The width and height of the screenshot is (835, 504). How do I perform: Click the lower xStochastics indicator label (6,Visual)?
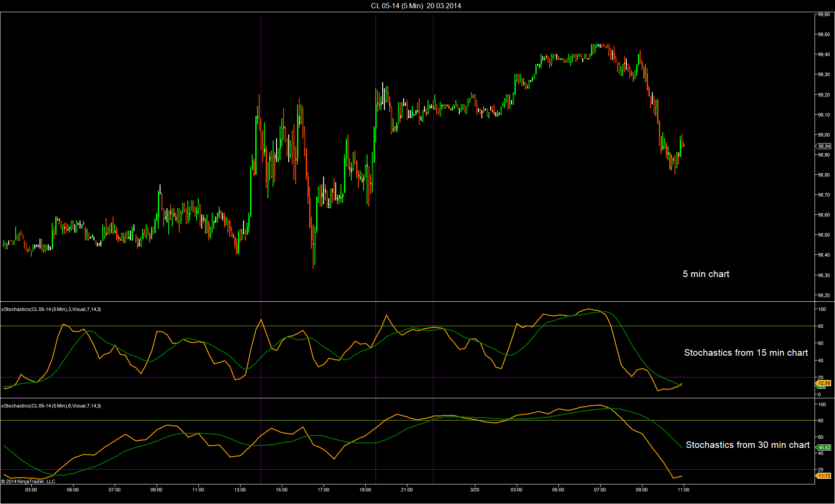51,406
